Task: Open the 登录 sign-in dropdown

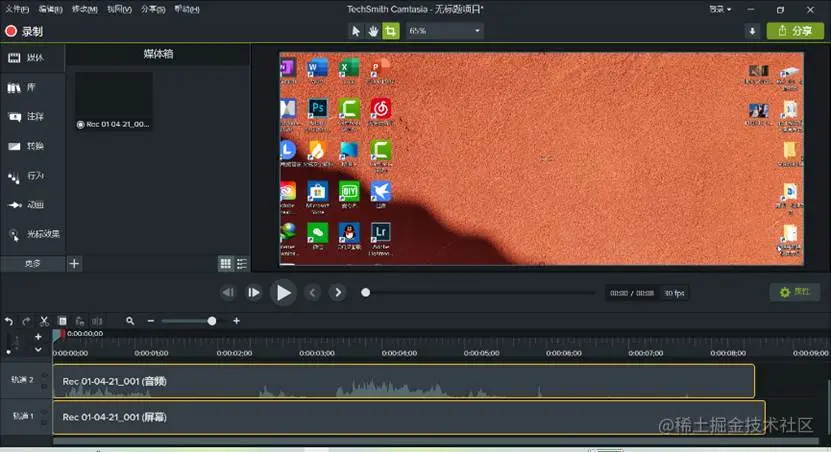Action: [720, 9]
